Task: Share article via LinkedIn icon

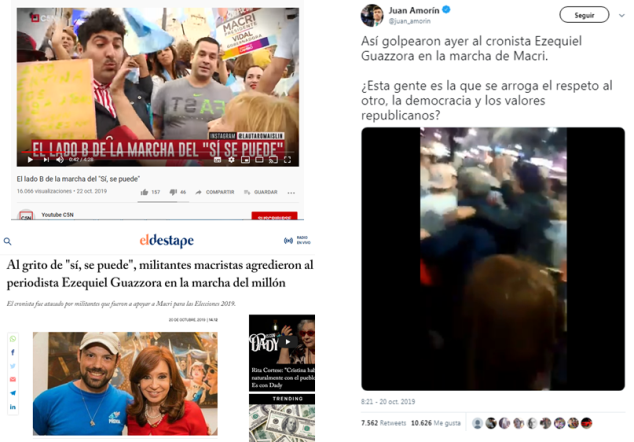Action: (x=13, y=407)
